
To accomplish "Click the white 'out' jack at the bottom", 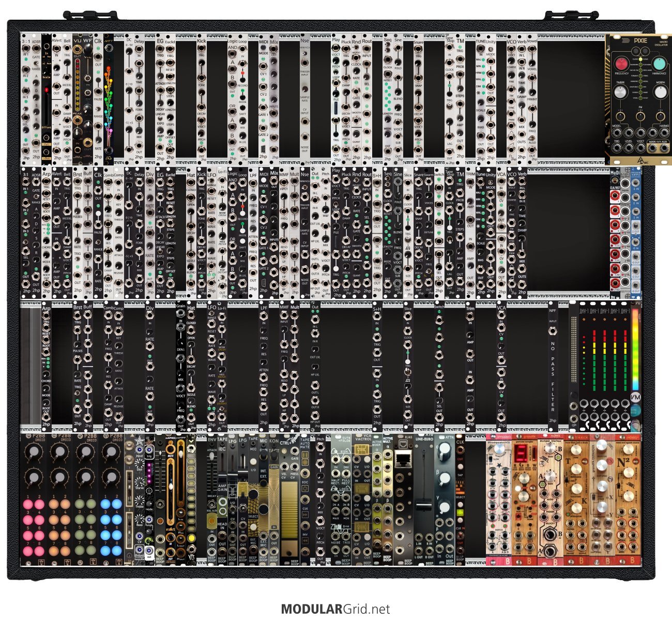I will pos(149,551).
